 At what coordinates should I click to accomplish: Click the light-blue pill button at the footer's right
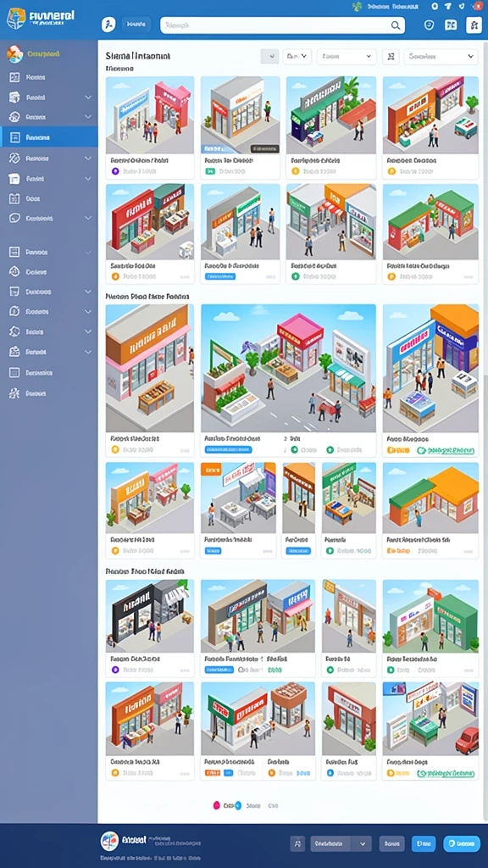point(462,843)
